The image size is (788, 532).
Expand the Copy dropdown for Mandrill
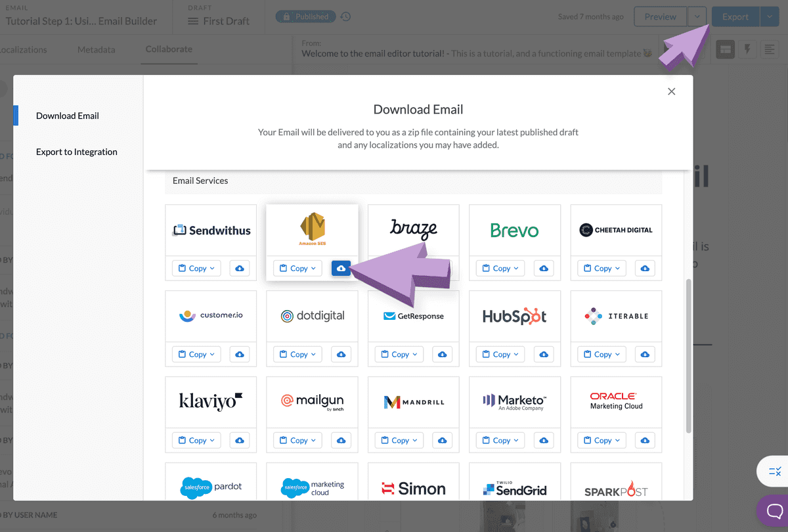(400, 440)
